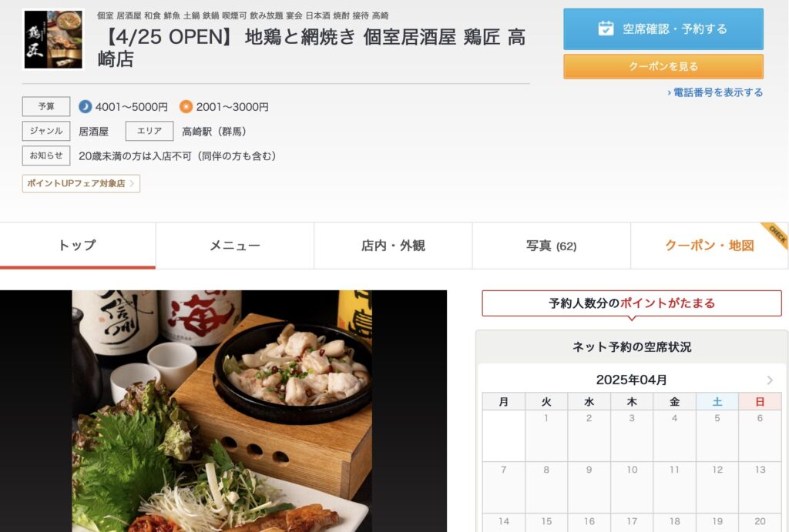The image size is (789, 532).
Task: Click 空席確認・予約する blue button
Action: click(663, 28)
